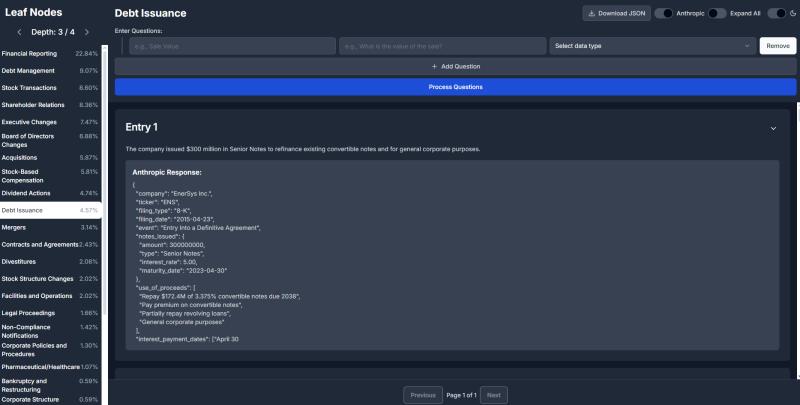Collapse Entry 1 using its chevron
Viewport: 800px width, 405px height.
773,128
